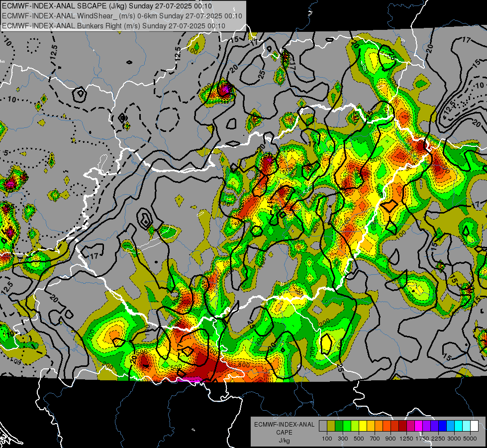The image size is (487, 448).
Task: Click the 1750 value under the legend
Action: pos(422,439)
